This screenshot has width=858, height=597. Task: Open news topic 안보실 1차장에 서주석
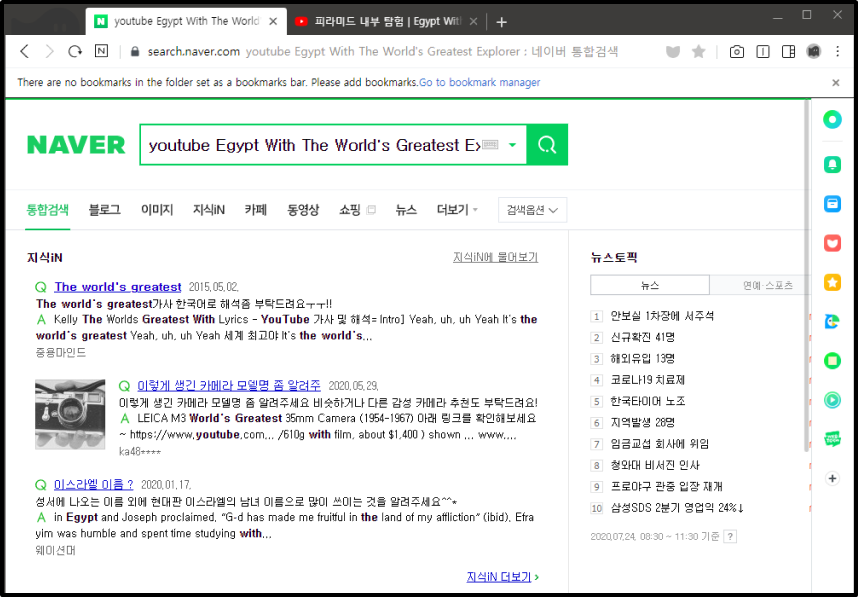click(x=662, y=316)
